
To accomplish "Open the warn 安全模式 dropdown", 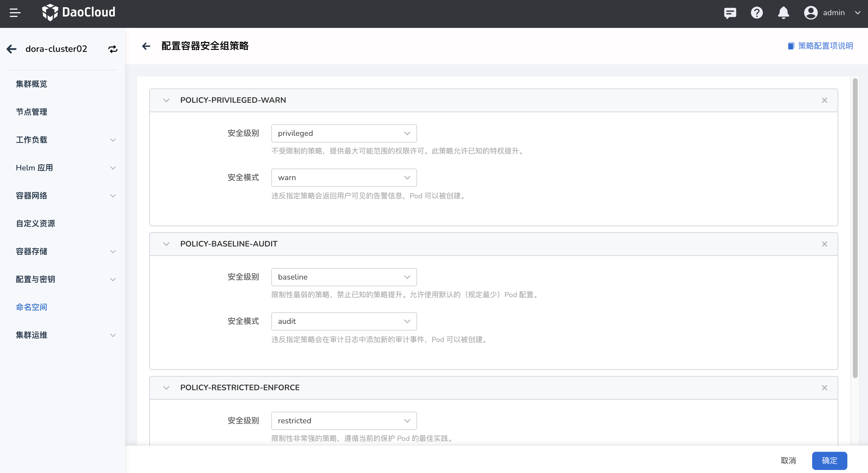I will [344, 178].
